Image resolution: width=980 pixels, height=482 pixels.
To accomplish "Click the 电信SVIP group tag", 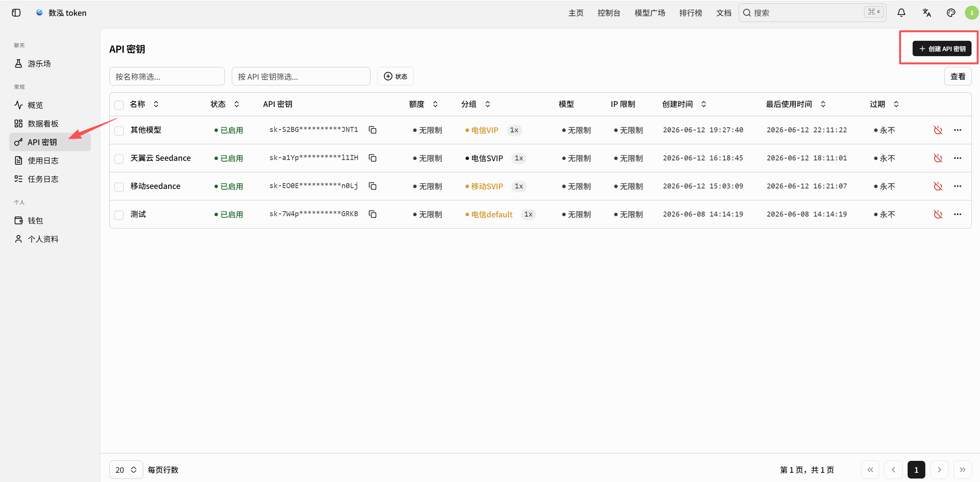I will [484, 158].
